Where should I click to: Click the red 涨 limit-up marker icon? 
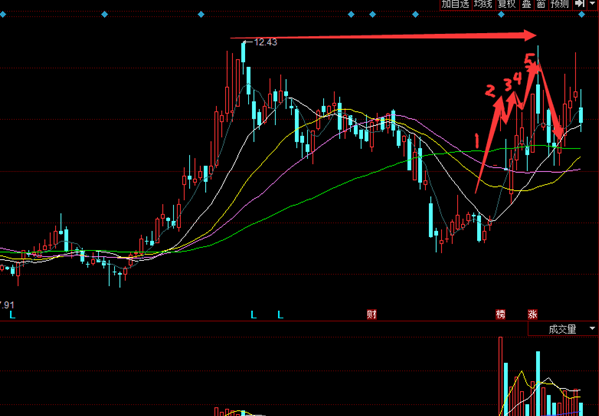[533, 314]
